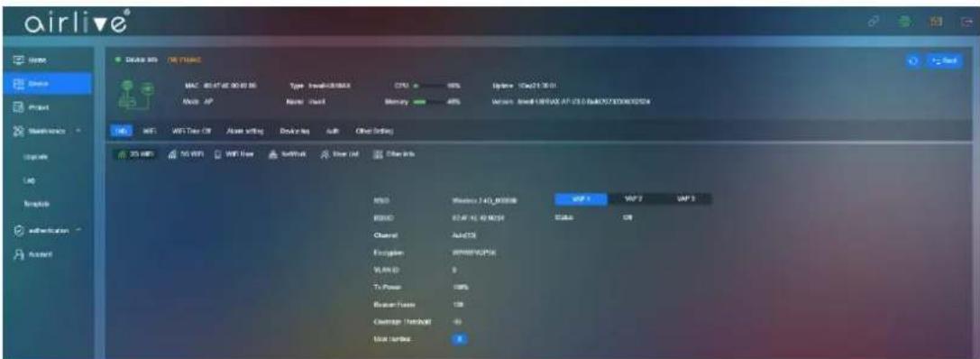Screen dimensions: 980x359
Task: Click the authentication shield icon
Action: pos(18,230)
